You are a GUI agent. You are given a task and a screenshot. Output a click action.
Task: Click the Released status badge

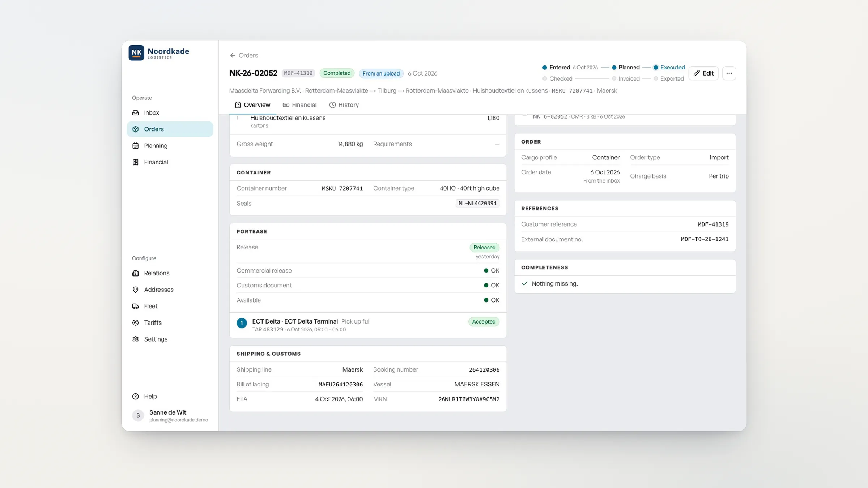[x=484, y=248]
